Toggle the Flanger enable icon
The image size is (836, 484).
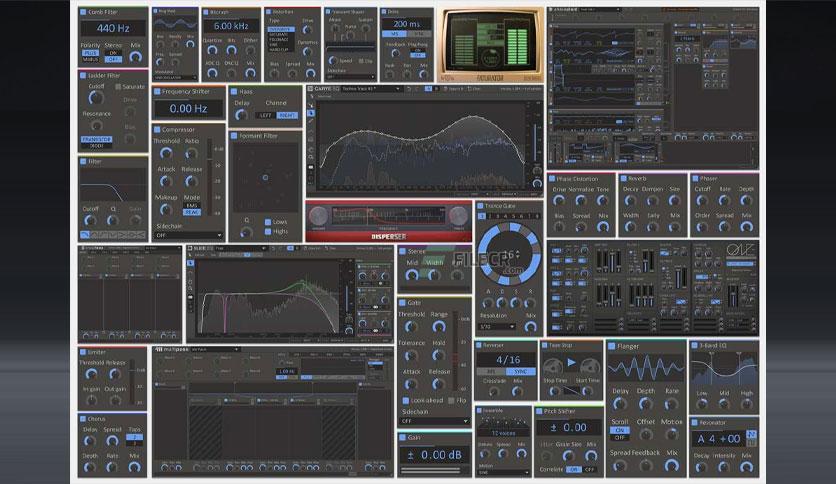pyautogui.click(x=612, y=346)
